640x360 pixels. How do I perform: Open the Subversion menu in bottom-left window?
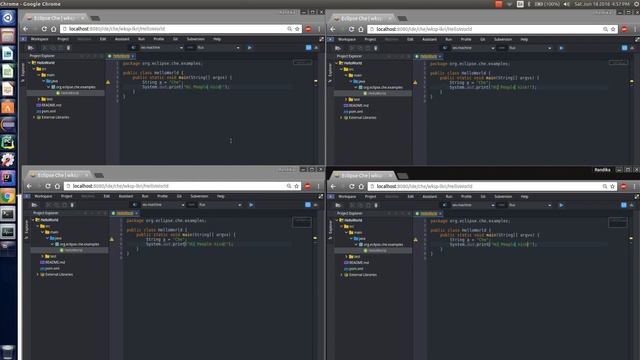[199, 196]
